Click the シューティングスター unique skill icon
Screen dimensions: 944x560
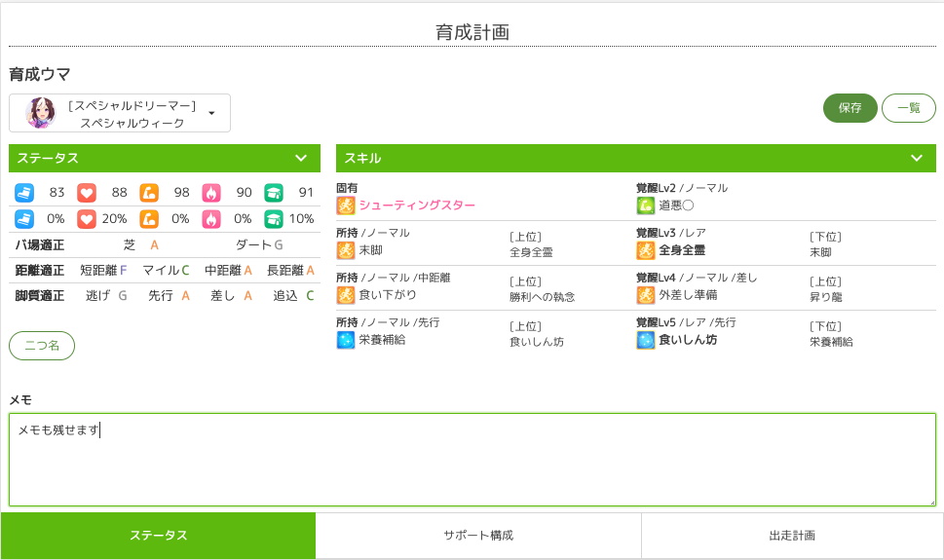pyautogui.click(x=345, y=205)
